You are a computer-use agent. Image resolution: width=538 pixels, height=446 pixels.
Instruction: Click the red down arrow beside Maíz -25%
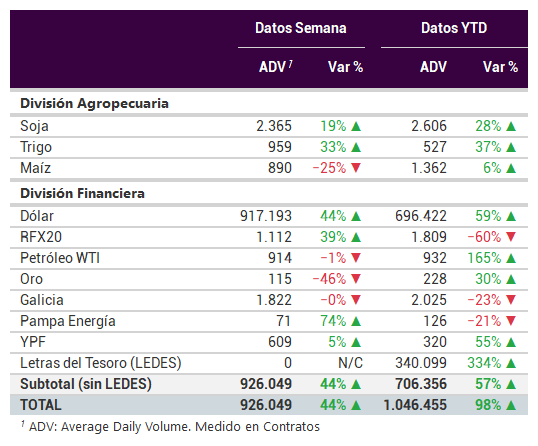pos(356,168)
